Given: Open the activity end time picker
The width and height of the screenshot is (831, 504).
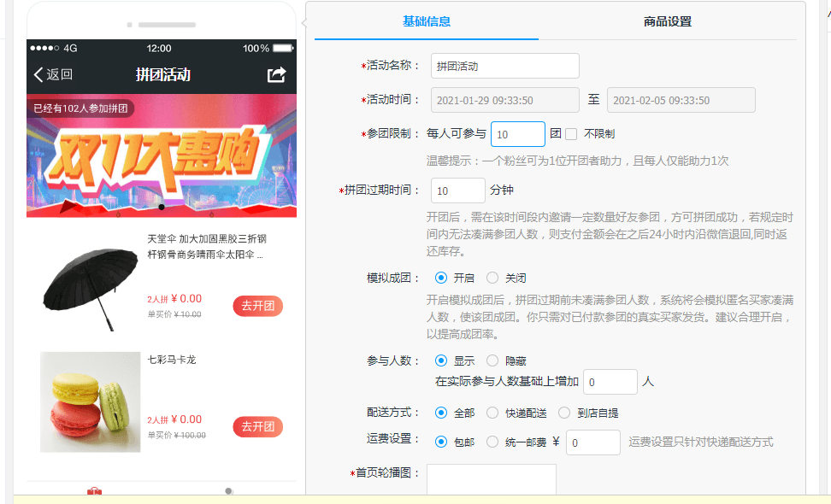Looking at the screenshot, I should tap(681, 100).
